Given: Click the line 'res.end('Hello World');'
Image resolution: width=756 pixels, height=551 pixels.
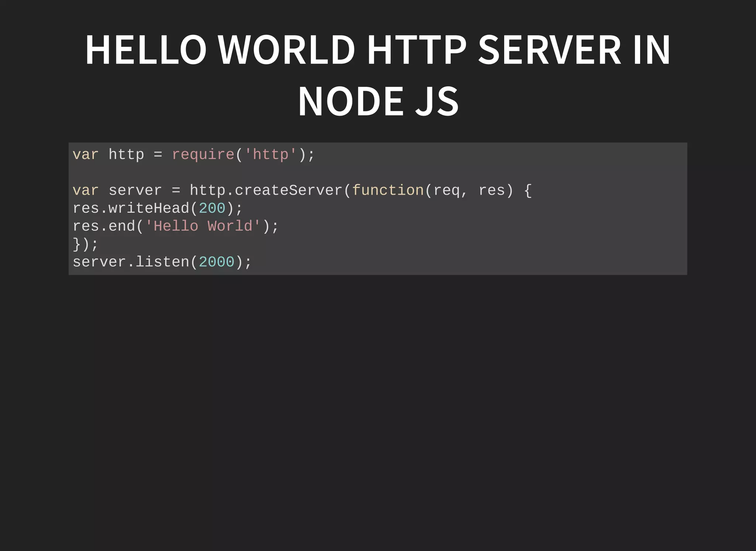Looking at the screenshot, I should (x=176, y=226).
